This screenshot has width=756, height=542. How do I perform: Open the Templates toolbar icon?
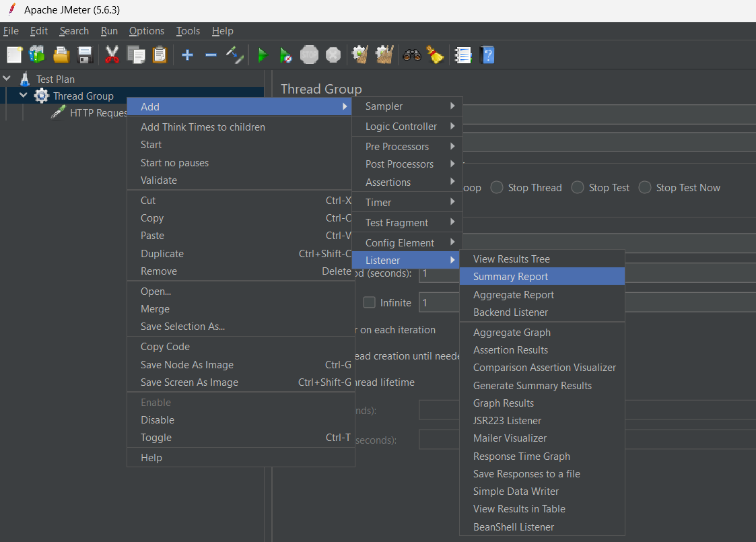[37, 55]
